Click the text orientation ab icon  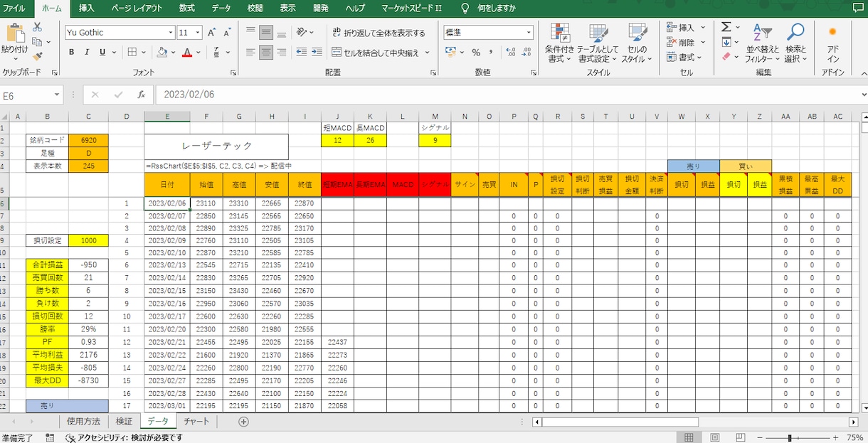pyautogui.click(x=302, y=32)
